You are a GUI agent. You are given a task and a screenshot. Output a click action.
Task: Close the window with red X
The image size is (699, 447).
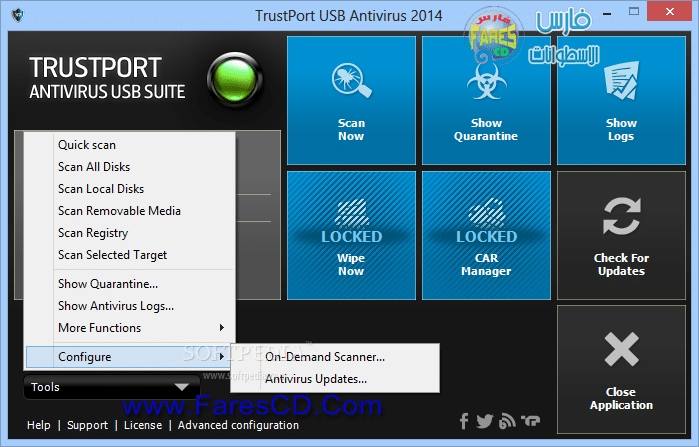pos(670,12)
